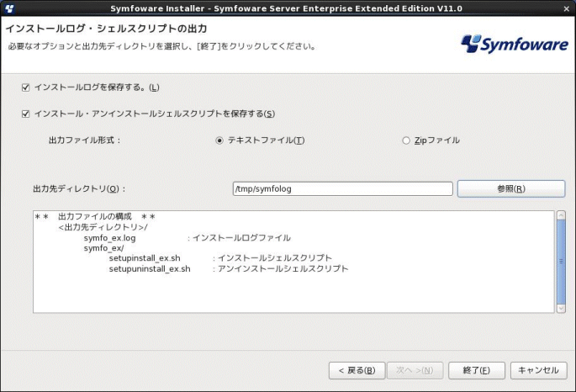Click the symfo_ex/ directory line
The image size is (576, 392).
point(103,248)
